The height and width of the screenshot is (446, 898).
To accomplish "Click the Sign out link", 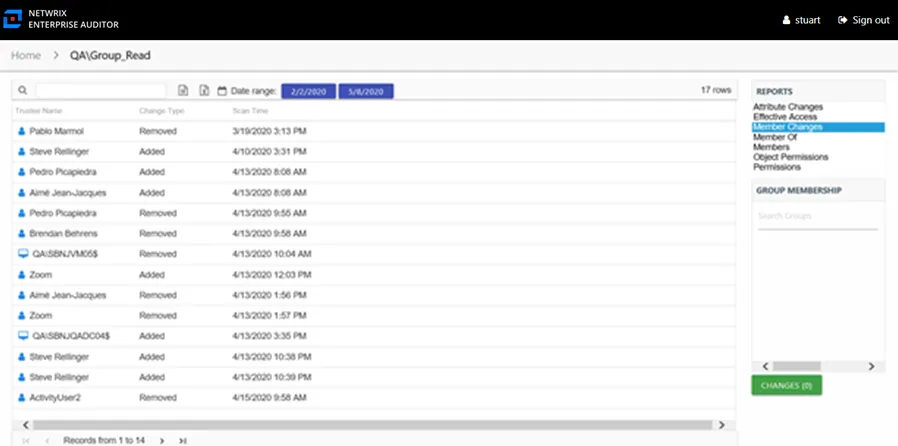I will pos(864,20).
